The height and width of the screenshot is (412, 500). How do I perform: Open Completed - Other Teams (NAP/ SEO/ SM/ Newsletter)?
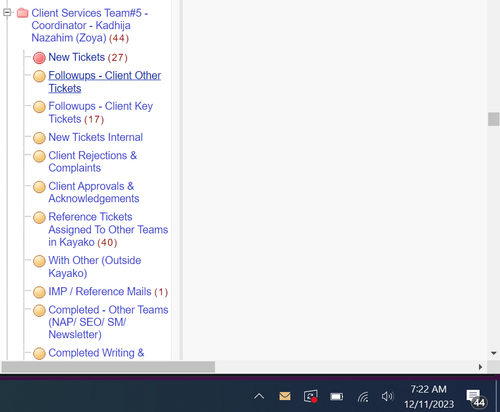pyautogui.click(x=108, y=322)
